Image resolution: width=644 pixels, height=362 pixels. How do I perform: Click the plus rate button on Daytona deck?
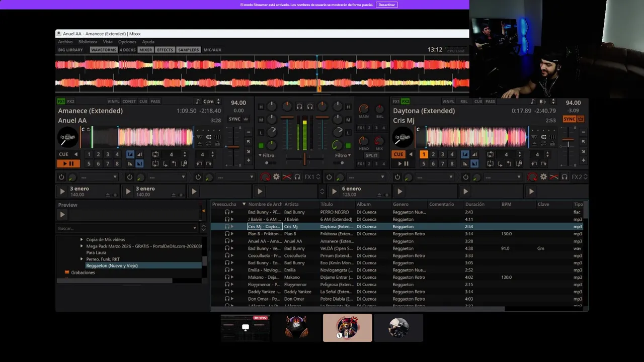[x=583, y=160]
